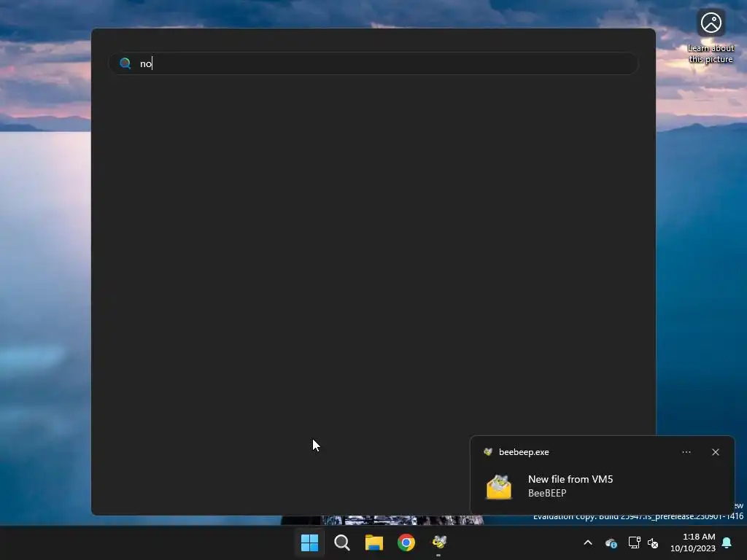Open network status tray icon
The height and width of the screenshot is (560, 747).
634,542
